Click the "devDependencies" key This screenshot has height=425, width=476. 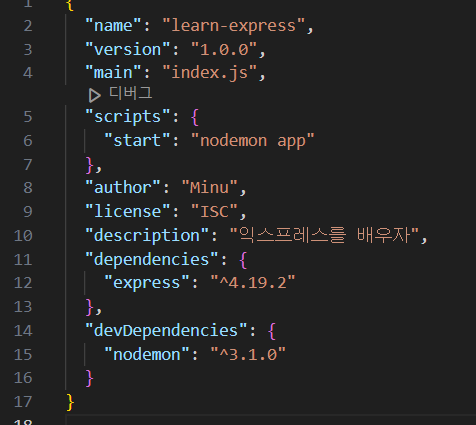166,331
